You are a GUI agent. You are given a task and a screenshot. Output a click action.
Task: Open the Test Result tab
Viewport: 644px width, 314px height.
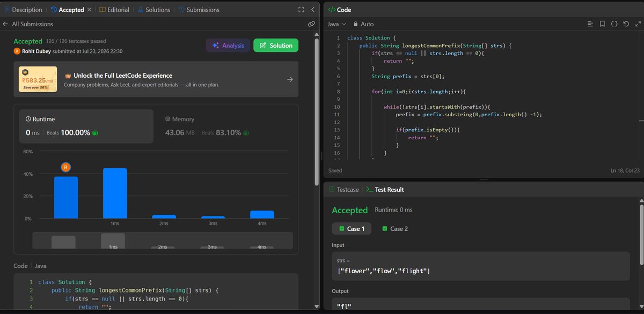point(385,190)
